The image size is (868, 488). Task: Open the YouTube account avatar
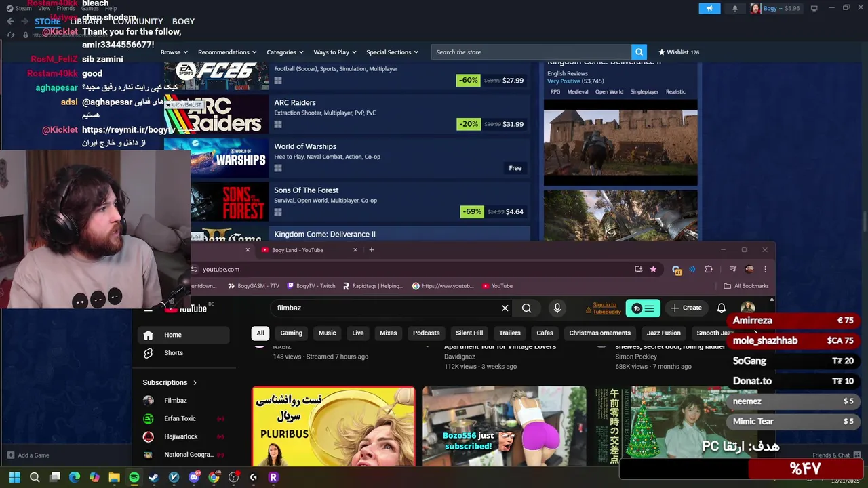(x=747, y=308)
